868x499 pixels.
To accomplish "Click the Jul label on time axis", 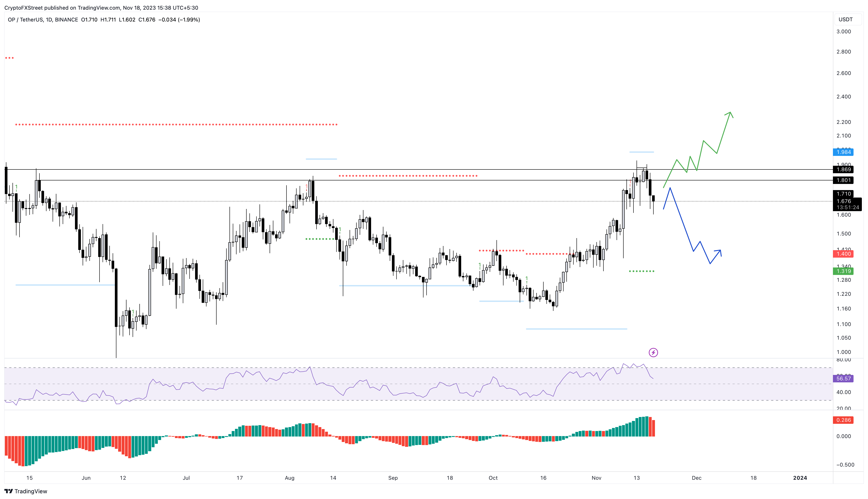I will pyautogui.click(x=186, y=478).
